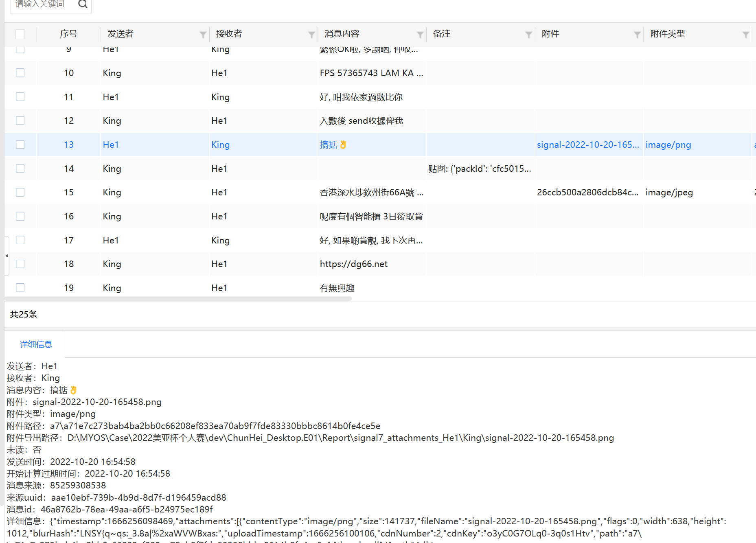The image size is (756, 543).
Task: Click the search magnifier icon
Action: click(83, 4)
